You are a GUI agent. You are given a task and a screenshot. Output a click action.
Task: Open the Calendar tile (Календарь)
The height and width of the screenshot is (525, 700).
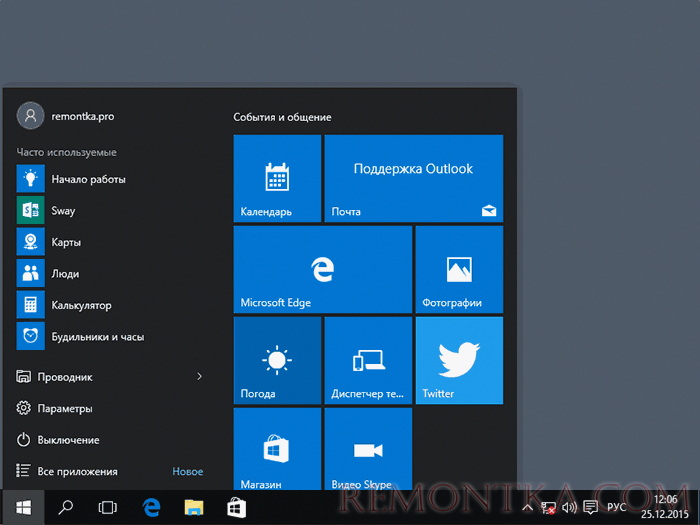[x=277, y=178]
